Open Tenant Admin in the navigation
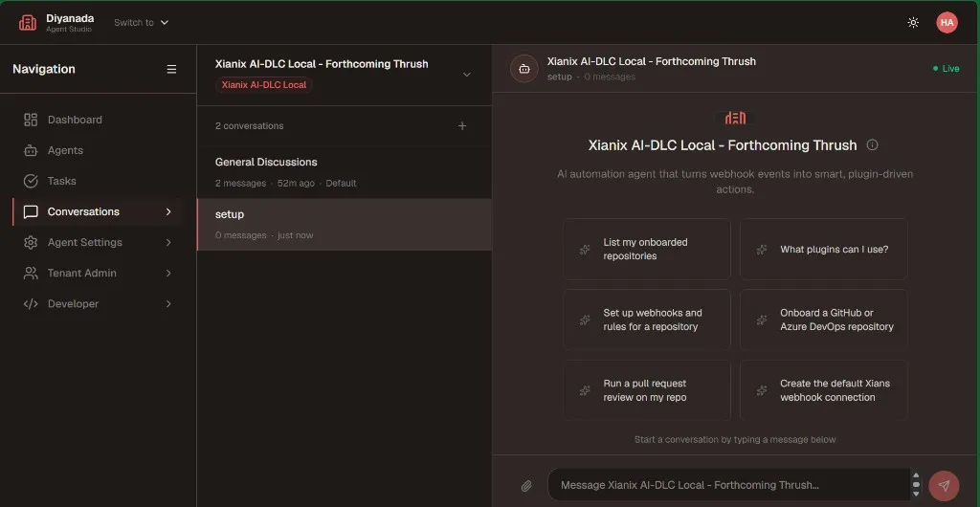Image resolution: width=980 pixels, height=507 pixels. 98,273
